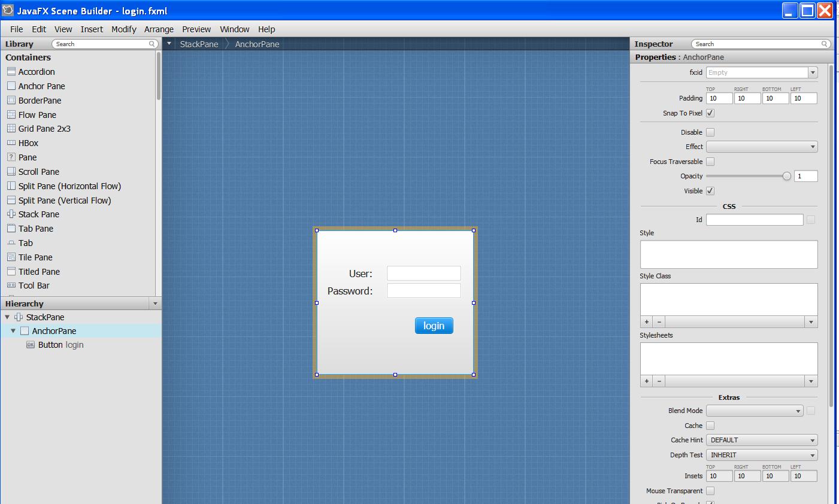839x504 pixels.
Task: Click the plus button under Style Class
Action: [x=647, y=322]
